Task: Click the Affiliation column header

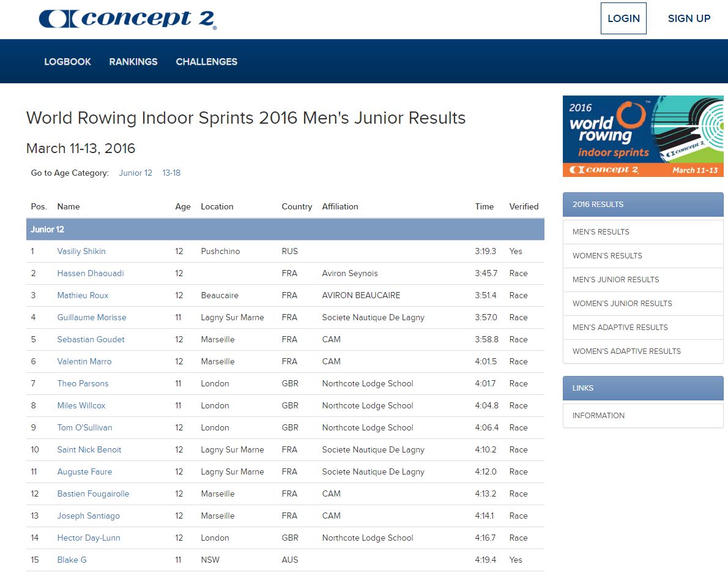Action: click(340, 207)
